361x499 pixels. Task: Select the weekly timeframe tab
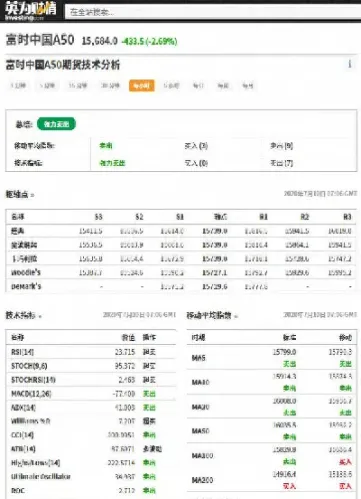click(x=223, y=86)
